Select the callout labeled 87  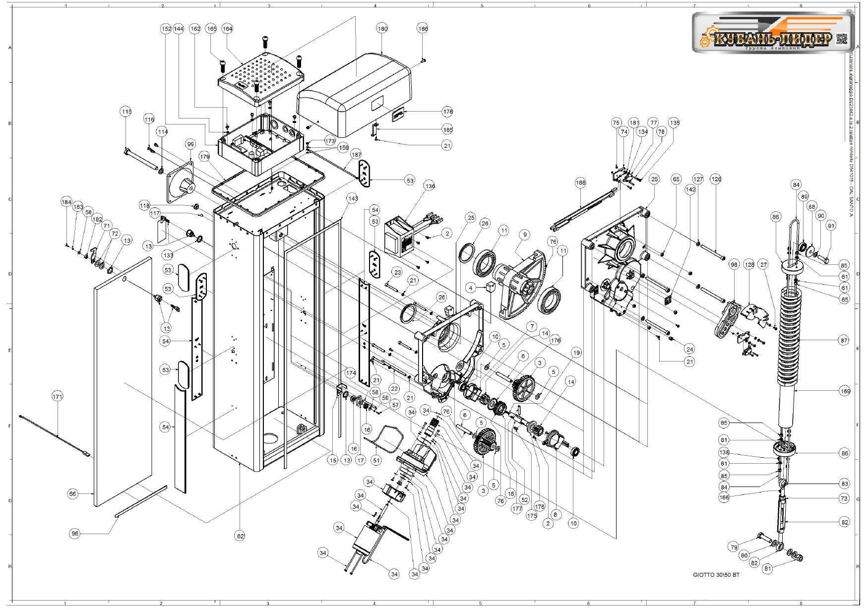click(844, 340)
